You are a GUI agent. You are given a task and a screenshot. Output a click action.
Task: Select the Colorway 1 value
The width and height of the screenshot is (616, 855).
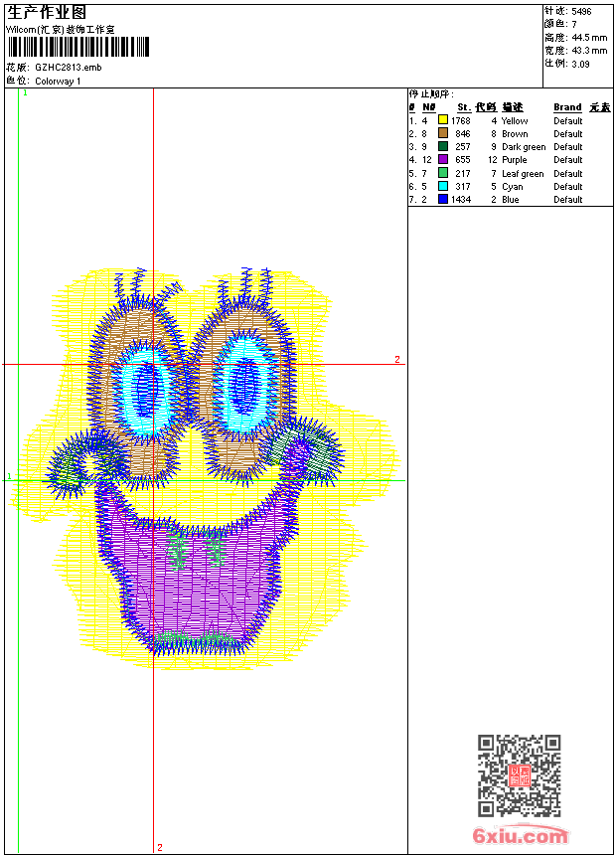[x=58, y=82]
